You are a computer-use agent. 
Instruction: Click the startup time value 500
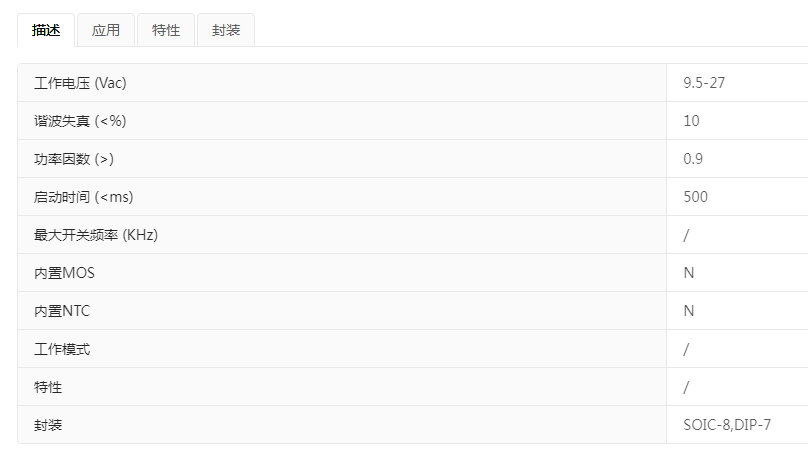tap(695, 197)
